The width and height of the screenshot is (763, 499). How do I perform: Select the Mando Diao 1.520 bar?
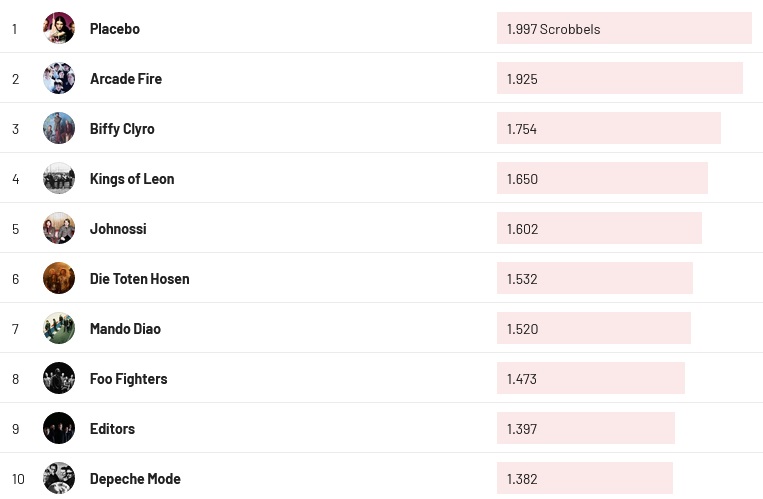(x=594, y=329)
